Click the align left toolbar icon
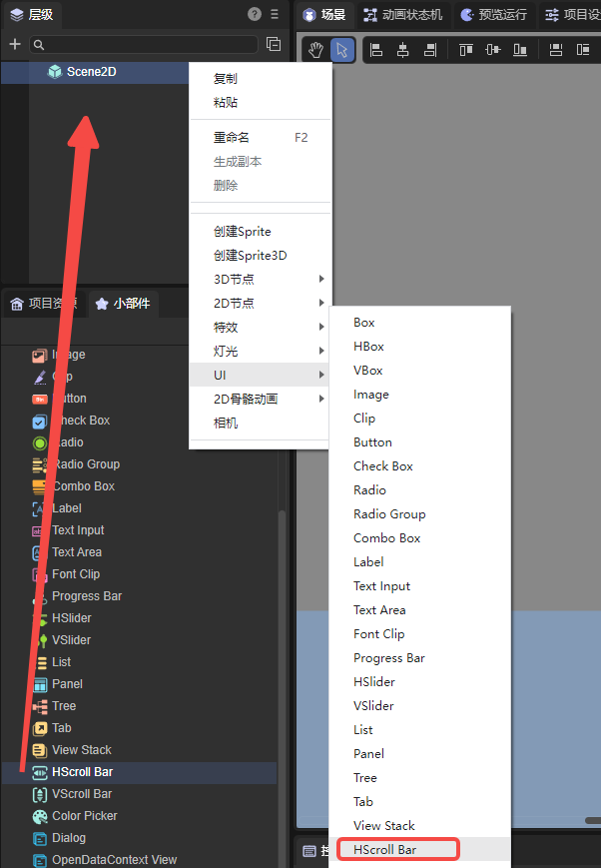The width and height of the screenshot is (601, 868). tap(376, 50)
